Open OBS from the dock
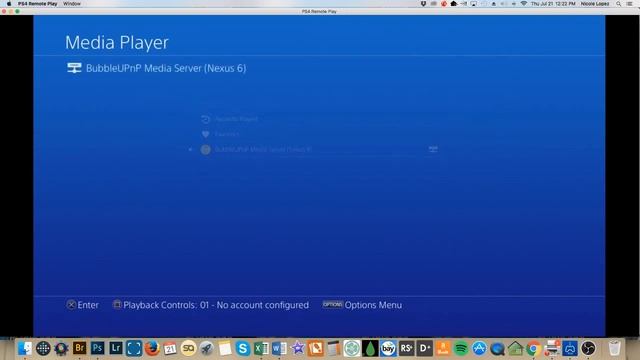 (x=588, y=348)
